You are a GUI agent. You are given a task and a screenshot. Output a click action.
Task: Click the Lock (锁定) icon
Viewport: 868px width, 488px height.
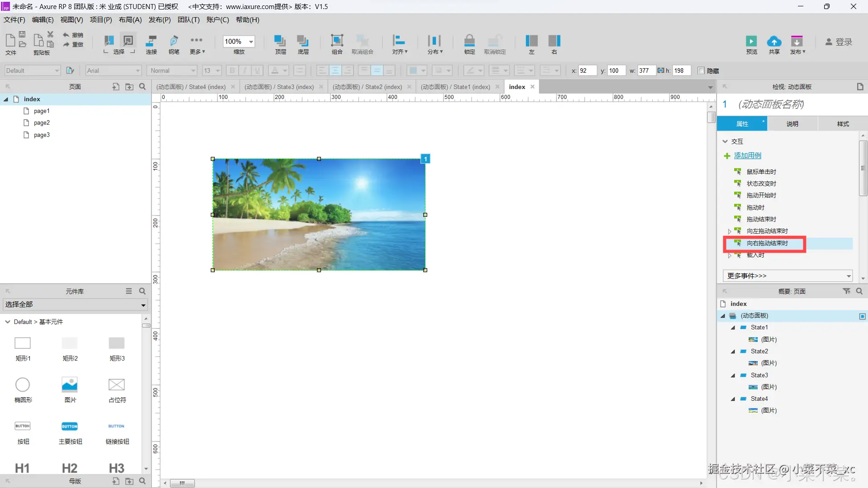469,41
